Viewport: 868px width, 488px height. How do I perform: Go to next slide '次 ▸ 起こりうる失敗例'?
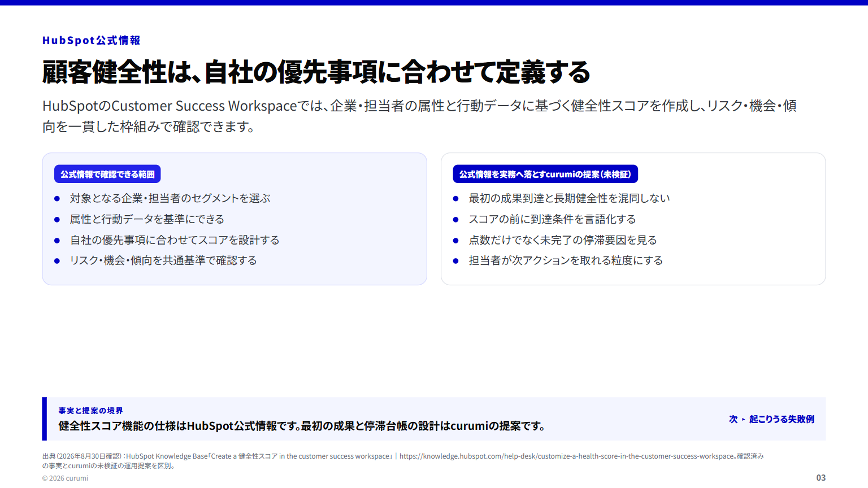click(771, 419)
